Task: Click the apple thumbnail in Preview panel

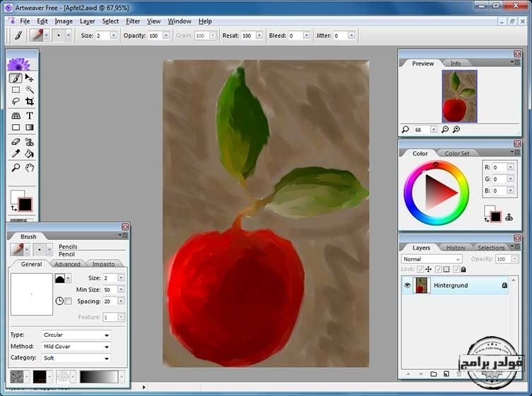Action: click(459, 96)
